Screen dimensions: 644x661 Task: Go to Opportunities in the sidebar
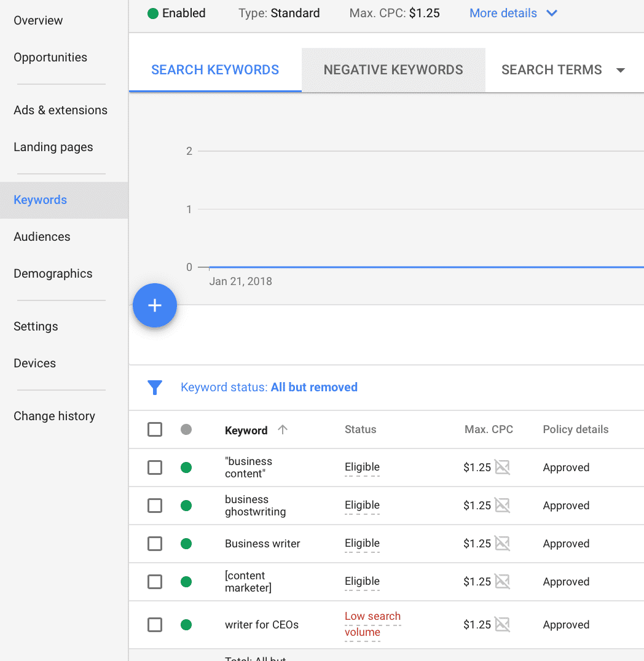pos(50,57)
